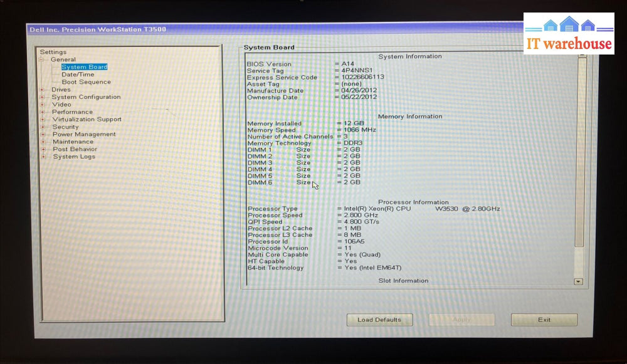The width and height of the screenshot is (627, 364).
Task: Click the scrollbar down arrow
Action: coord(578,282)
